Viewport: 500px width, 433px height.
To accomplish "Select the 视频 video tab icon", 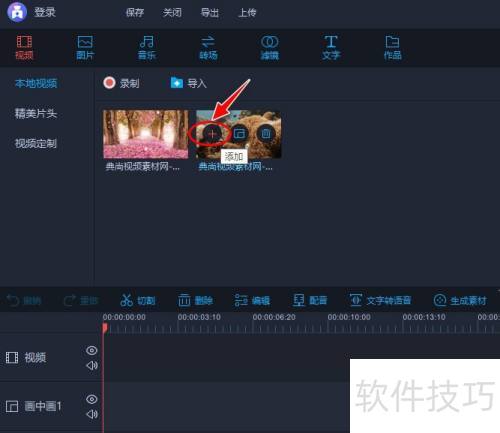I will pos(24,47).
